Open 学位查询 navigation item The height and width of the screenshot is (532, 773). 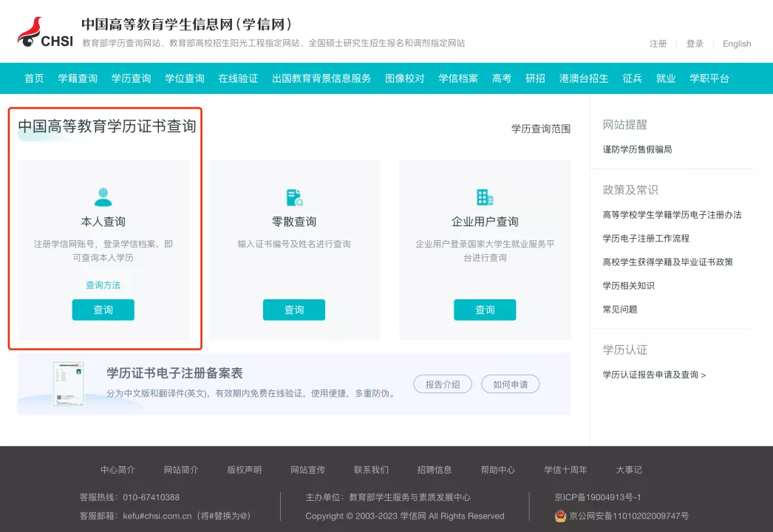[185, 78]
